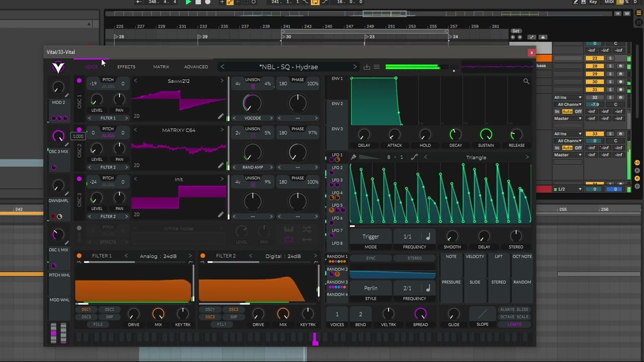Click the Ableton Record button
Screen dimensions: 644x362
pos(207,2)
